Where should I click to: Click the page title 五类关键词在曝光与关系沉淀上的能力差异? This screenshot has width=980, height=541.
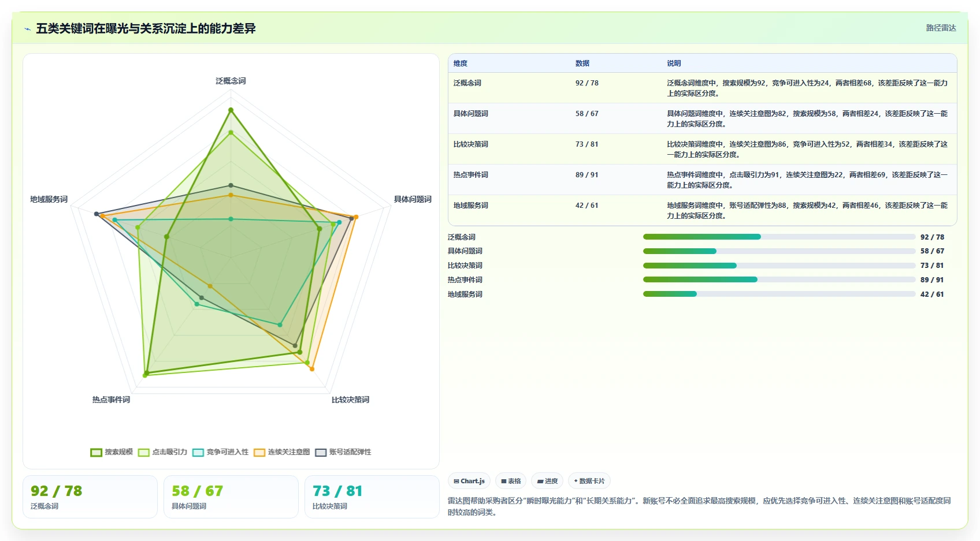click(x=146, y=29)
